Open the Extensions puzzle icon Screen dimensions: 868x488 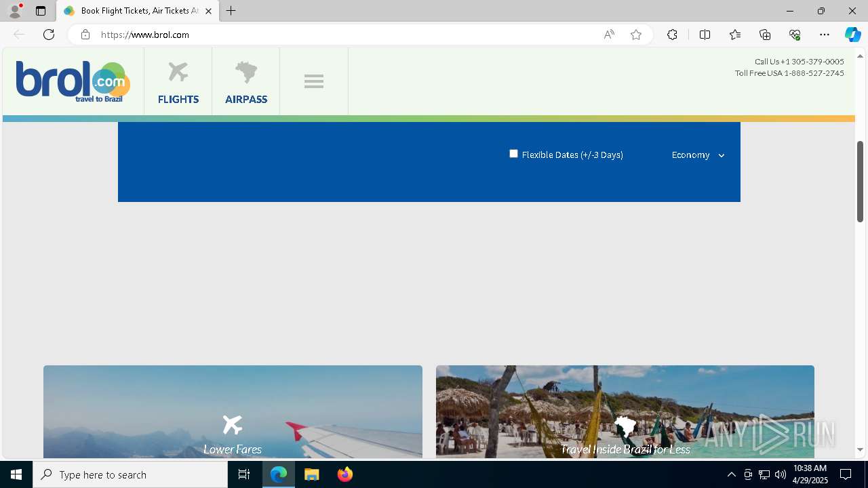coord(672,35)
